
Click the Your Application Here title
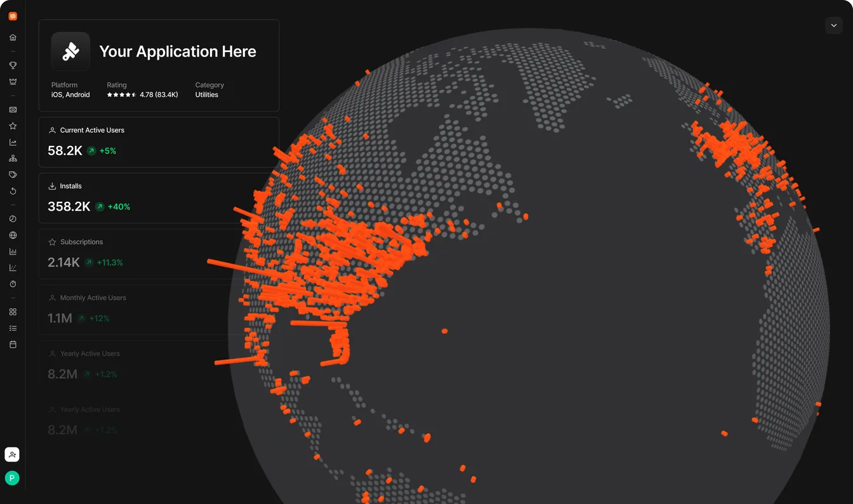178,51
